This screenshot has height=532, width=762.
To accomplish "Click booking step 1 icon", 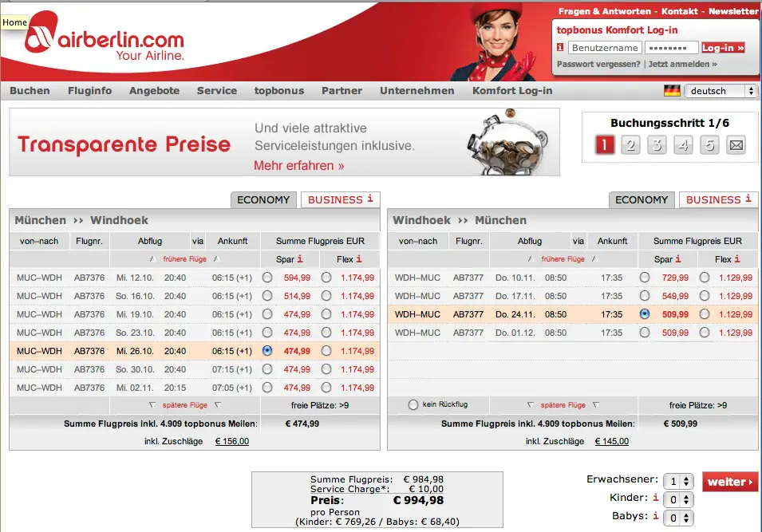I will click(x=605, y=145).
